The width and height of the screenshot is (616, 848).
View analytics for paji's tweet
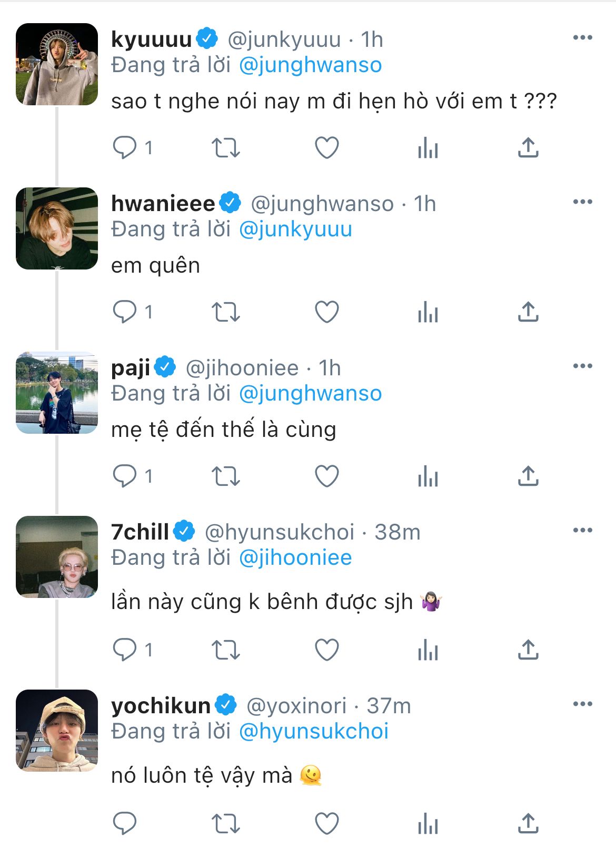coord(428,476)
